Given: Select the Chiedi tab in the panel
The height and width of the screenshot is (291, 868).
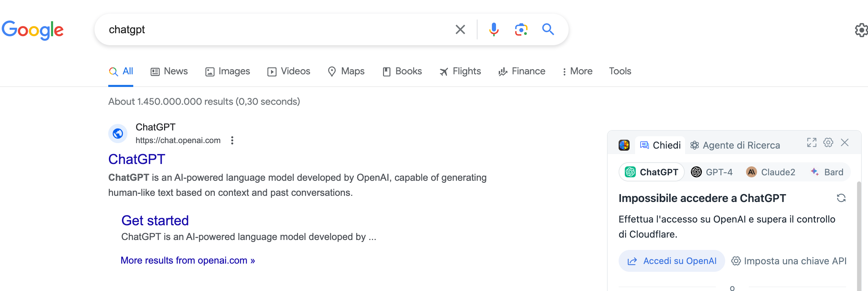Looking at the screenshot, I should tap(660, 145).
